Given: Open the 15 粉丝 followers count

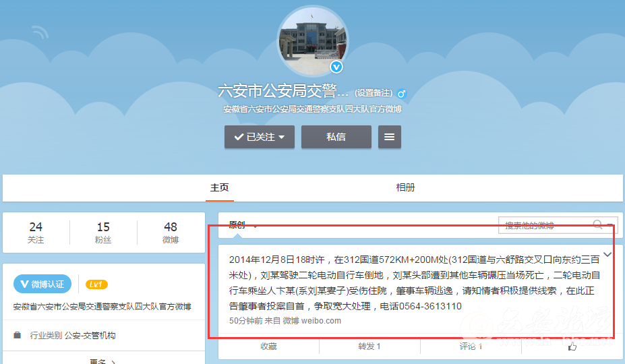Looking at the screenshot, I should [x=103, y=232].
